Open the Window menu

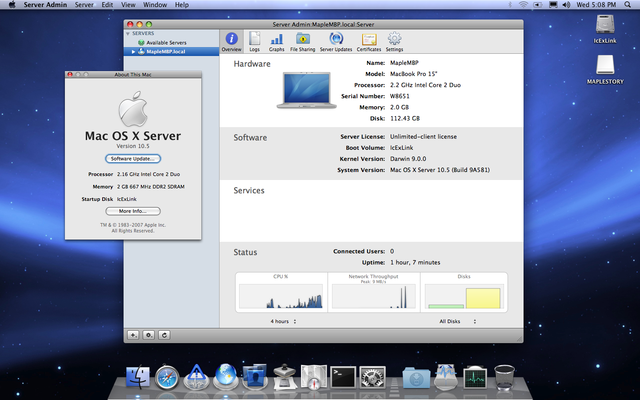[x=155, y=4]
